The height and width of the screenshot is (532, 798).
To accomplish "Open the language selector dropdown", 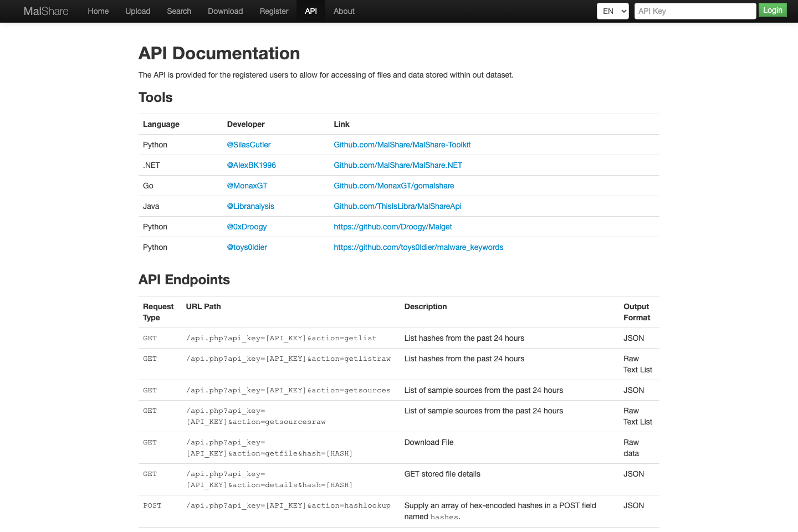I will (612, 11).
